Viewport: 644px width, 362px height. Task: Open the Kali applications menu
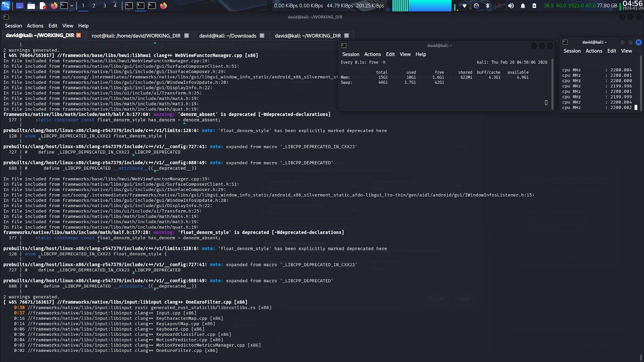pyautogui.click(x=6, y=6)
